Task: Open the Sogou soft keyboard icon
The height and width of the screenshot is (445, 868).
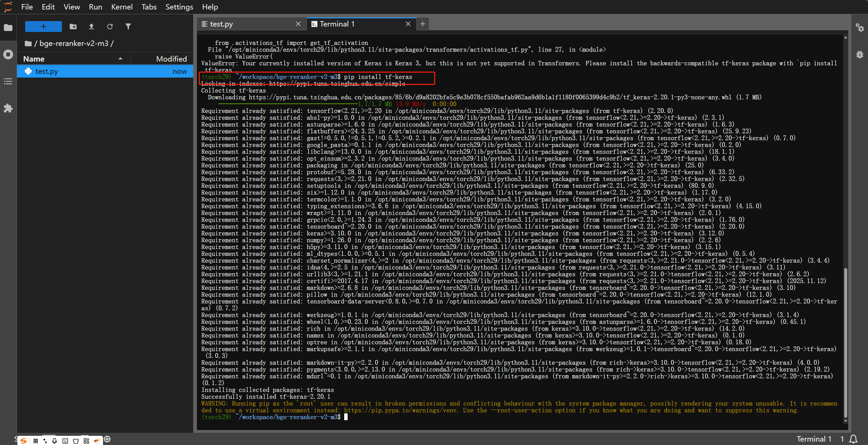Action: [65, 441]
